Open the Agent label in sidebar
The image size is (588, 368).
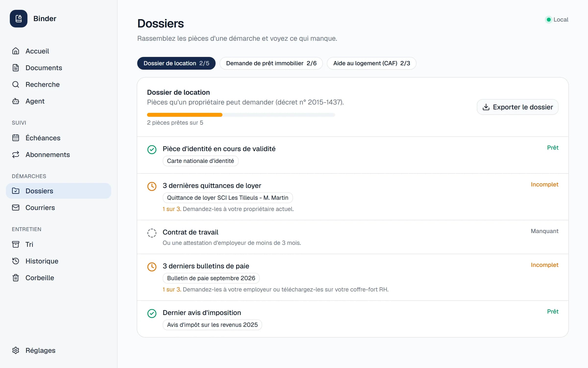pyautogui.click(x=35, y=101)
